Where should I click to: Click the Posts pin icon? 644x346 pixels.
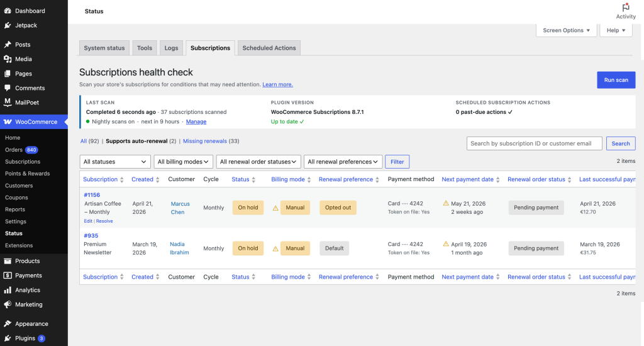8,45
